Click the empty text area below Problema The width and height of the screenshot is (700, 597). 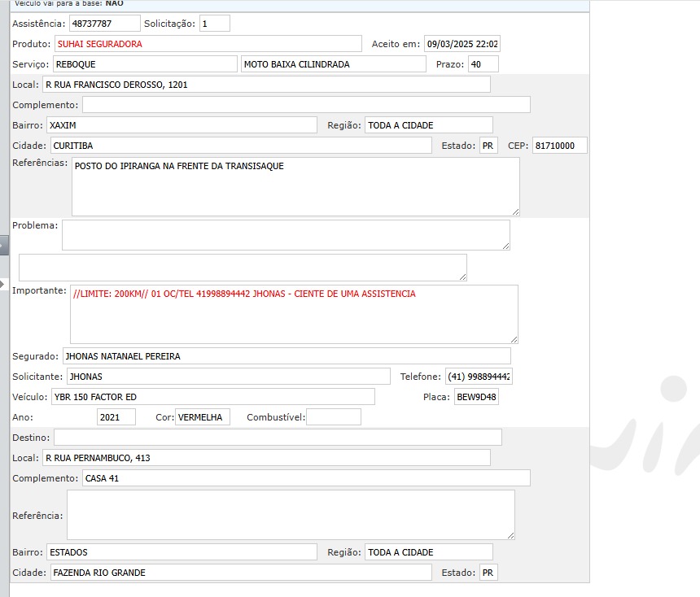(243, 268)
